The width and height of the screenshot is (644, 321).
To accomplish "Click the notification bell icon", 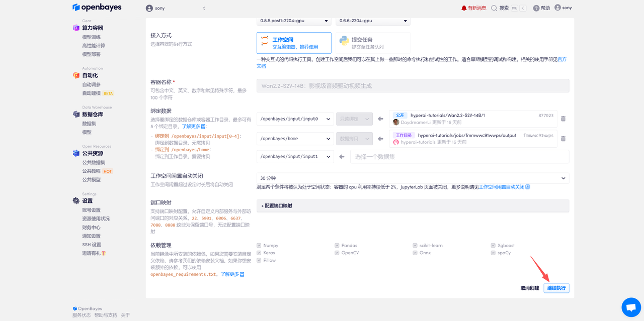I will pyautogui.click(x=464, y=8).
